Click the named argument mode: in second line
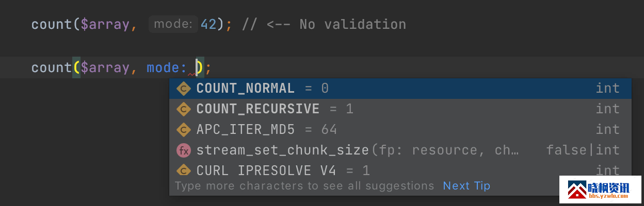Image resolution: width=644 pixels, height=206 pixels. click(x=167, y=67)
